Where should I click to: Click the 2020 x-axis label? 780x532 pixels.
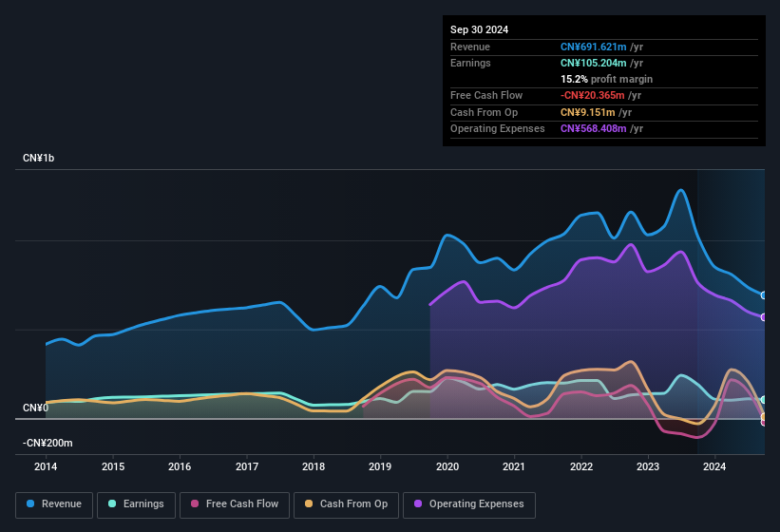(x=447, y=466)
